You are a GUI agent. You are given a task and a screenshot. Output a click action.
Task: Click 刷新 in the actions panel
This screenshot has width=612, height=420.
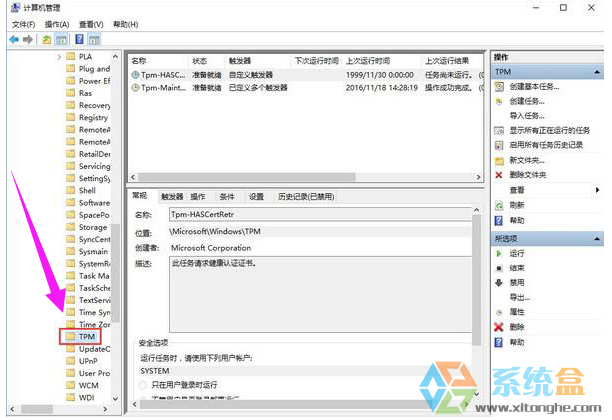[516, 205]
